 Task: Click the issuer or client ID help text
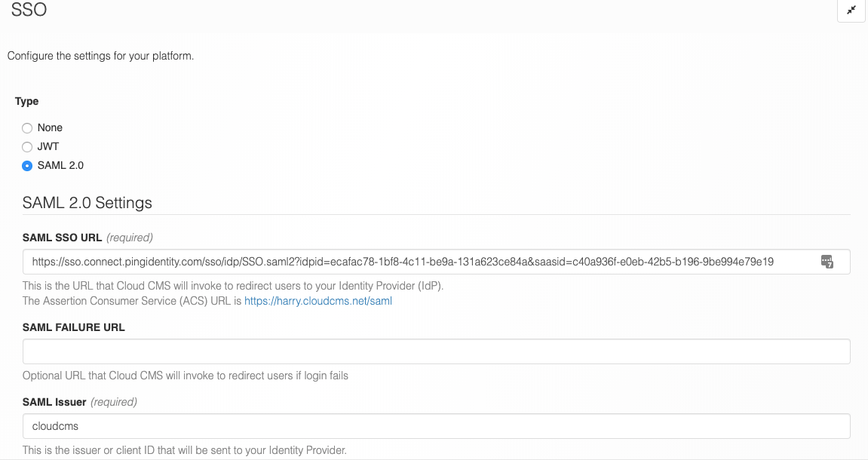point(184,450)
